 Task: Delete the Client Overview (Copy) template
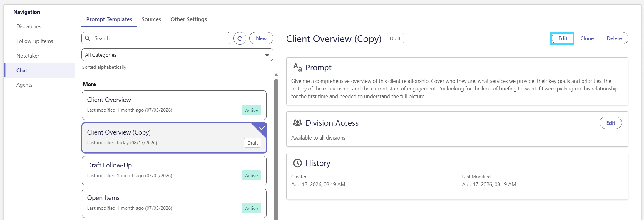pyautogui.click(x=614, y=38)
